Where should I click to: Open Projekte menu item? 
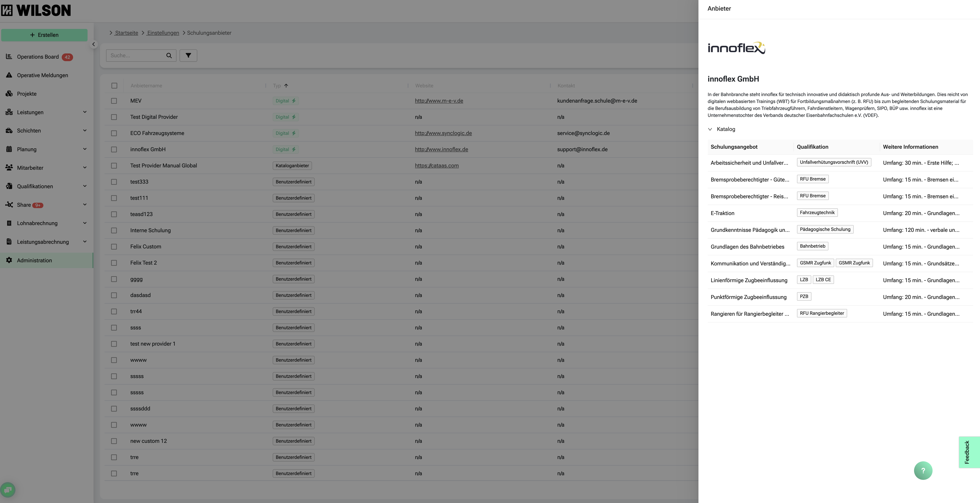(x=46, y=94)
